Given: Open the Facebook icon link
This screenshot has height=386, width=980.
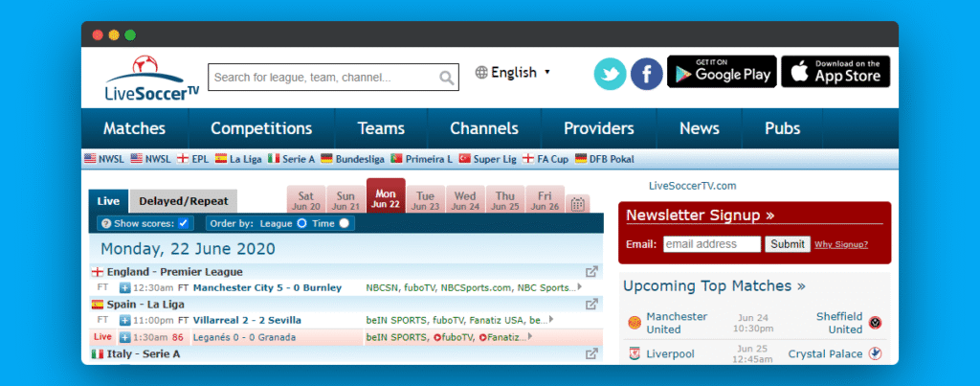Looking at the screenshot, I should coord(646,74).
